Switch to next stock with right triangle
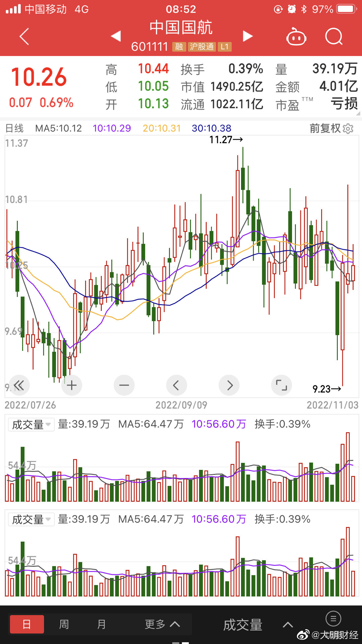This screenshot has height=644, width=362. [x=247, y=36]
